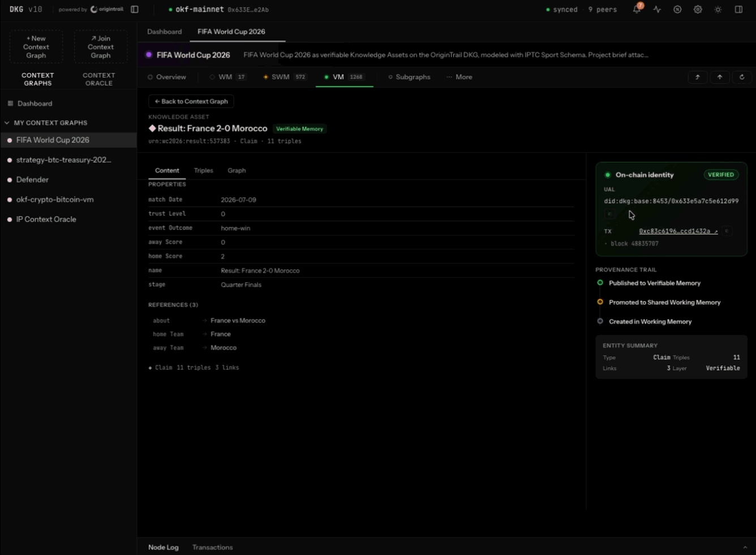Open the More tab menu
The width and height of the screenshot is (756, 555).
(459, 77)
